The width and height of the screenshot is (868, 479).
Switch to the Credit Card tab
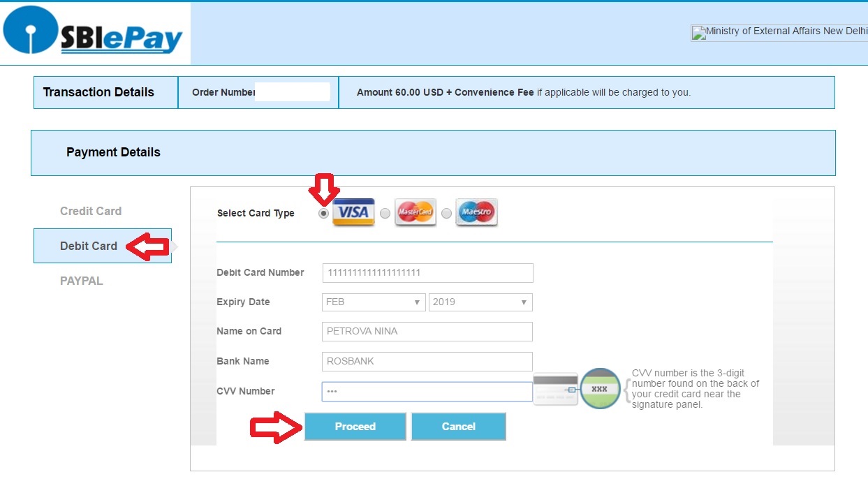click(91, 211)
